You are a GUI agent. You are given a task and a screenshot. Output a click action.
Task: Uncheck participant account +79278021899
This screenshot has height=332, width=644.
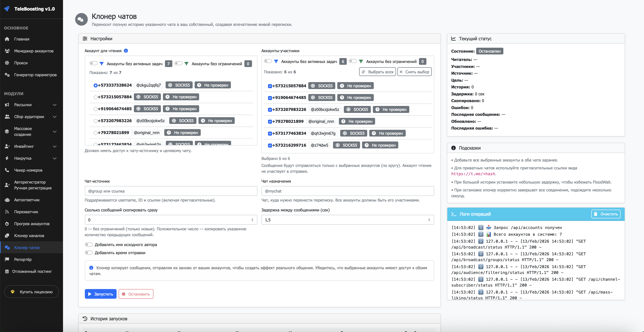270,122
